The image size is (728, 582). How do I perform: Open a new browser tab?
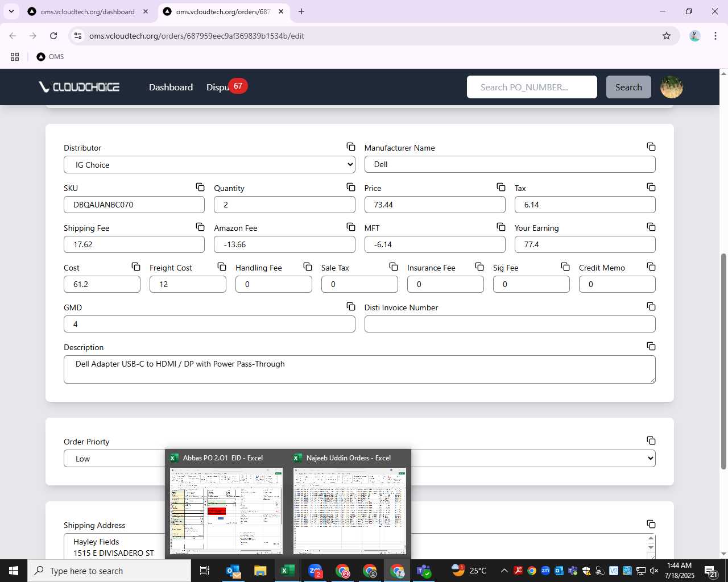click(301, 11)
